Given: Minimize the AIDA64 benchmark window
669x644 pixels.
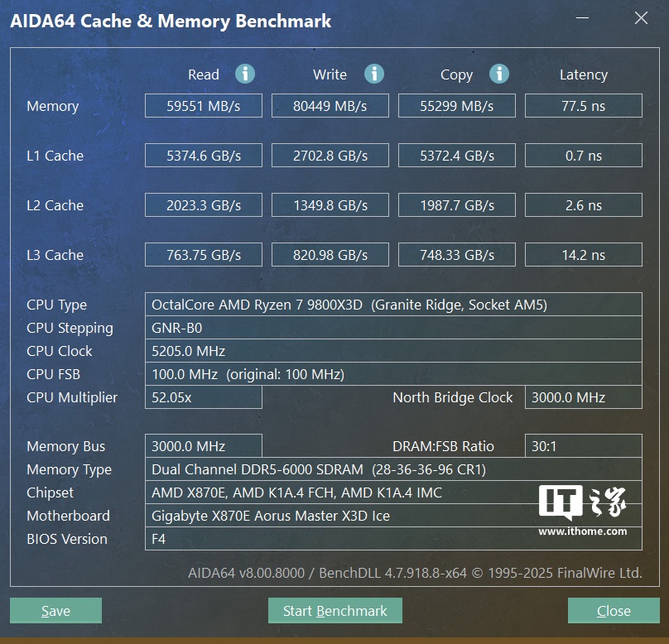Looking at the screenshot, I should 582,18.
